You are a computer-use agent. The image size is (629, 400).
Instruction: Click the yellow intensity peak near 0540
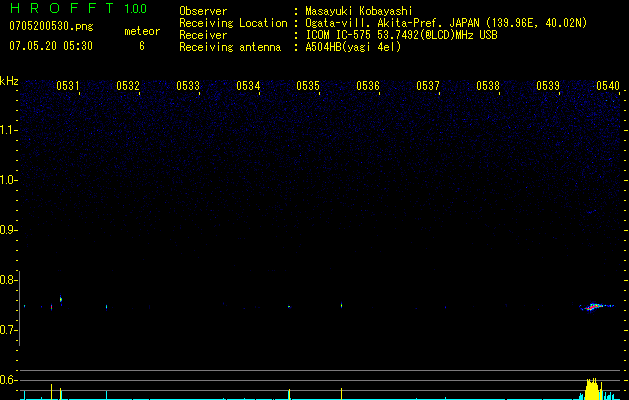(x=592, y=389)
